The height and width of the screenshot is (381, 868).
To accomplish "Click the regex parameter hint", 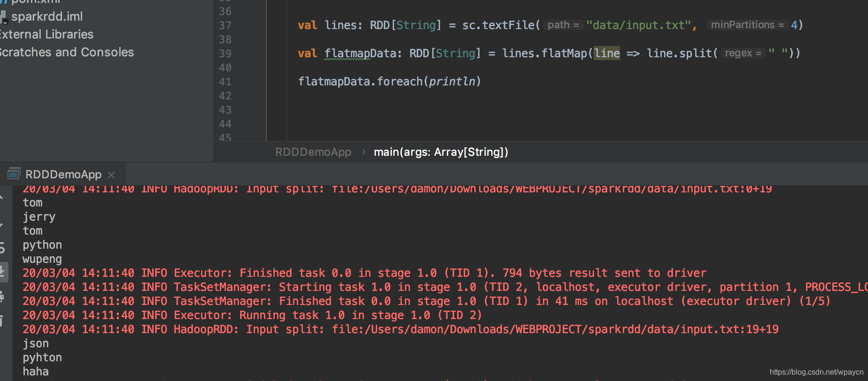I will [743, 53].
